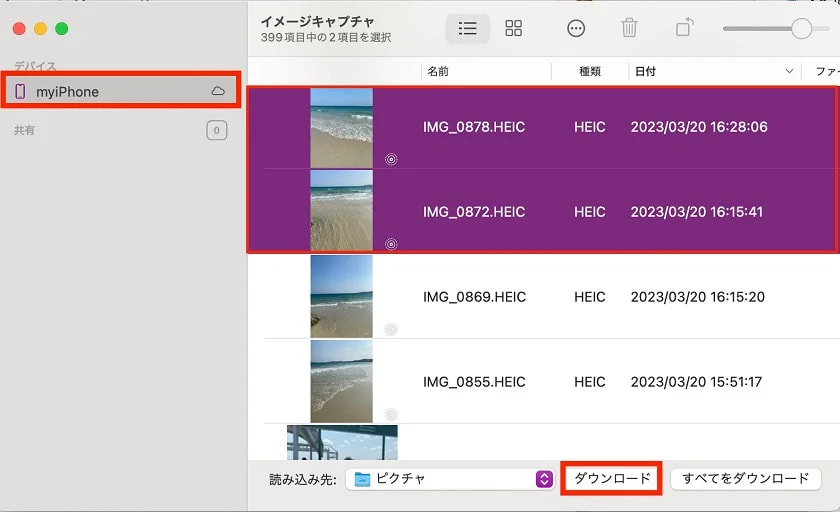Click the ダウンロード button
This screenshot has width=840, height=512.
[612, 478]
